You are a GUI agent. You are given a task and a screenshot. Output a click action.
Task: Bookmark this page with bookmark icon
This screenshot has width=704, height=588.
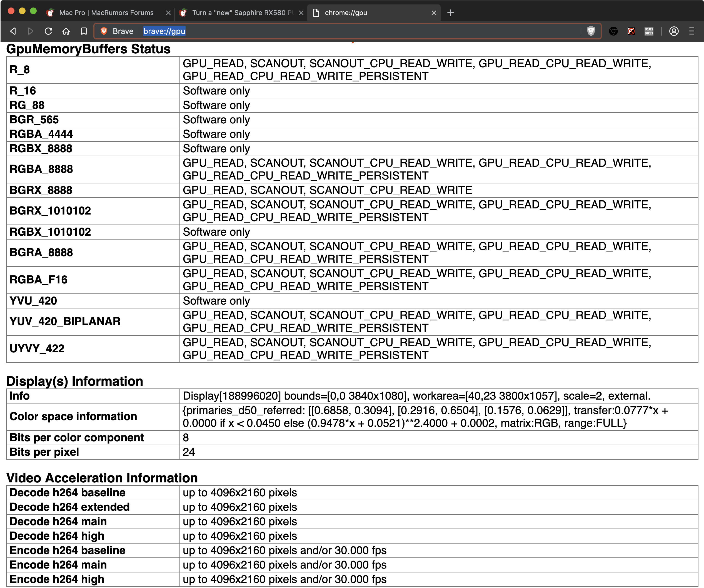tap(84, 31)
